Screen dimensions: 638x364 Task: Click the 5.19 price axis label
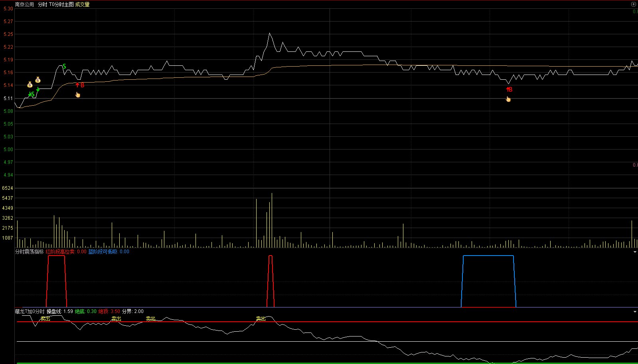tap(8, 60)
